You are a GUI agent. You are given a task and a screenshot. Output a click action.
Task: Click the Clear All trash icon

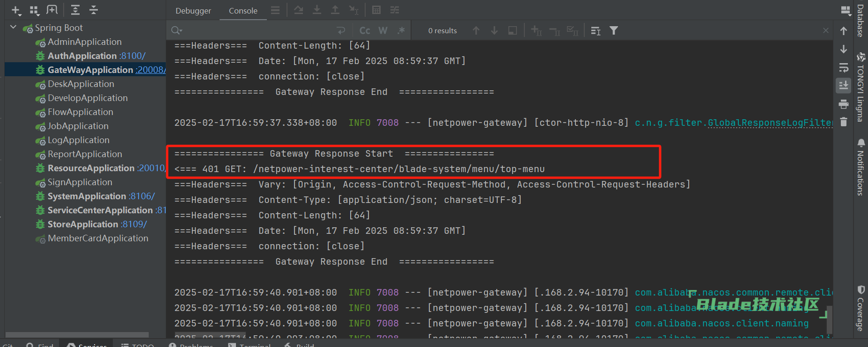coord(844,122)
